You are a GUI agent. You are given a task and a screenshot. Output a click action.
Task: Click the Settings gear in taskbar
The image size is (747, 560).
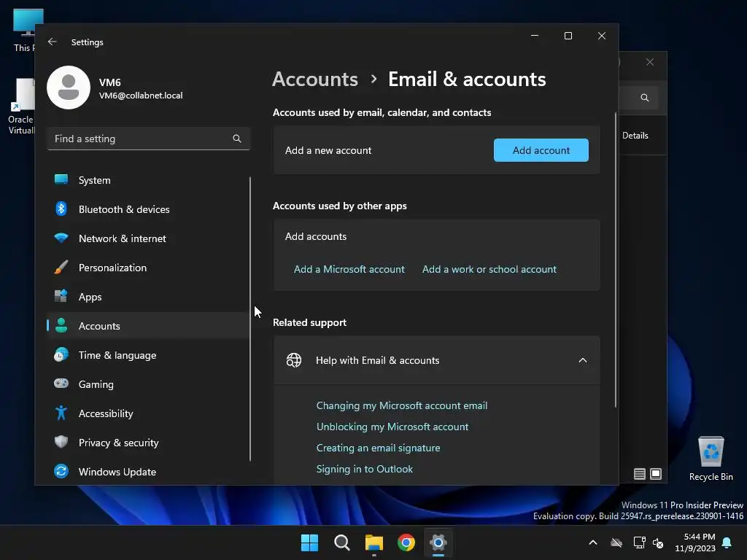[x=438, y=542]
